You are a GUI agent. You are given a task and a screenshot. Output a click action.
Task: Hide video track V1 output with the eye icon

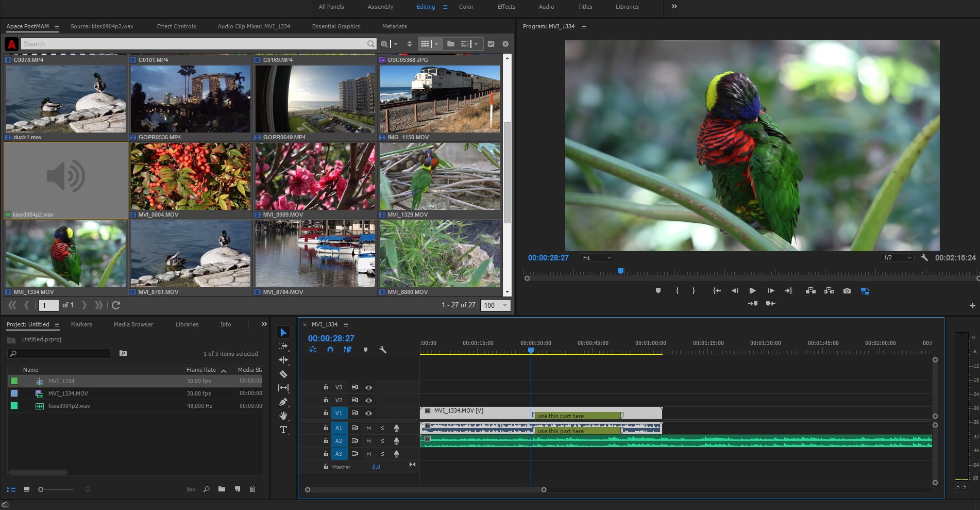coord(368,413)
